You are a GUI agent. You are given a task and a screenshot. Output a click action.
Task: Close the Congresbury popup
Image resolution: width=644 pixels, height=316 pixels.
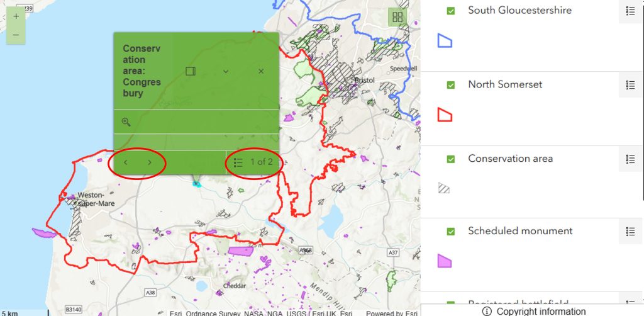point(261,72)
